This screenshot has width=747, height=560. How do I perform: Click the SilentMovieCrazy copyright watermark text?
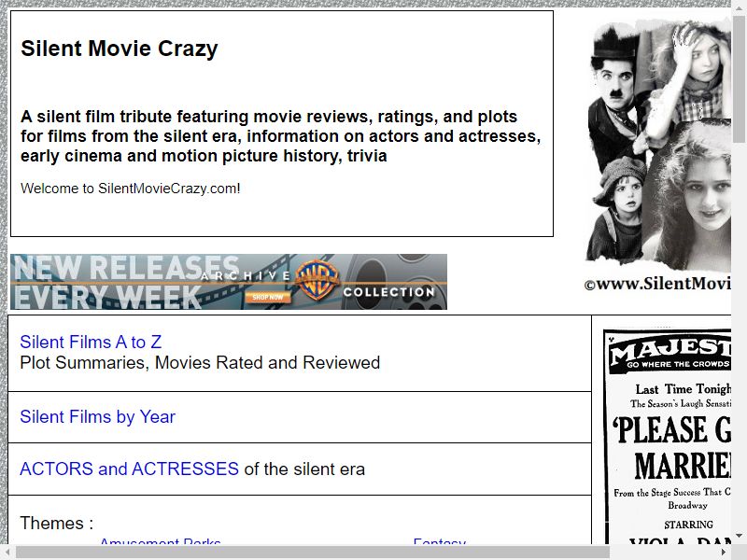[x=657, y=285]
